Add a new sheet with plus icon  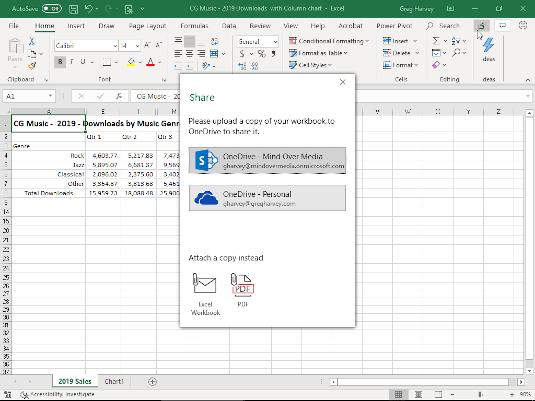point(153,382)
